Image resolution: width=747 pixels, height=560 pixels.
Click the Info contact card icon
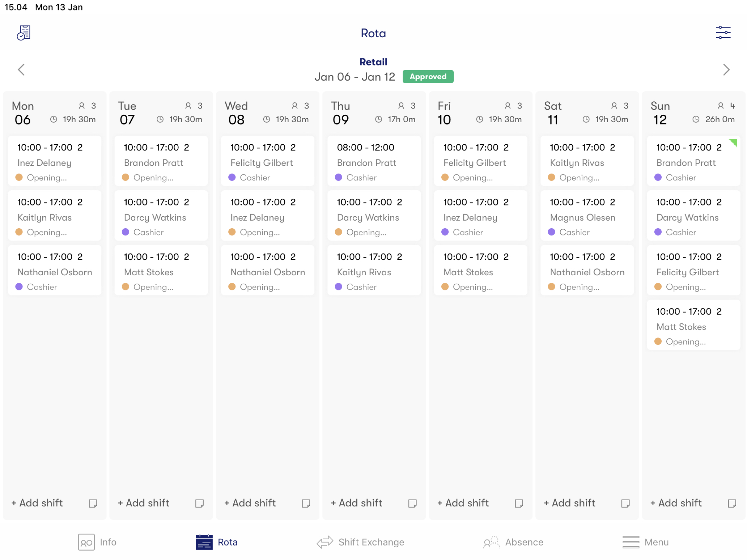click(86, 542)
